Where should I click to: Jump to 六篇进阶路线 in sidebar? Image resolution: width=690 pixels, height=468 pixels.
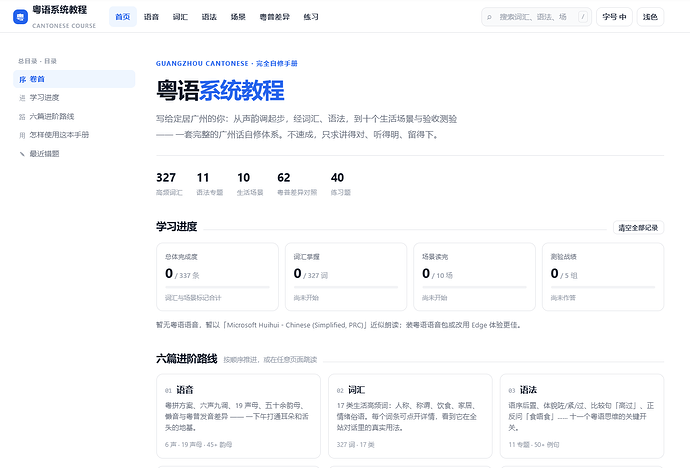pyautogui.click(x=74, y=117)
